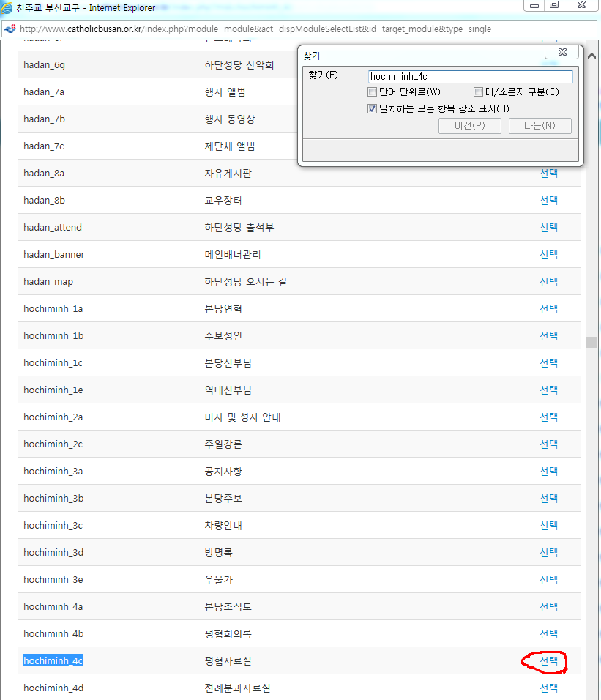Click the vertical scrollbar thumb

pyautogui.click(x=590, y=342)
